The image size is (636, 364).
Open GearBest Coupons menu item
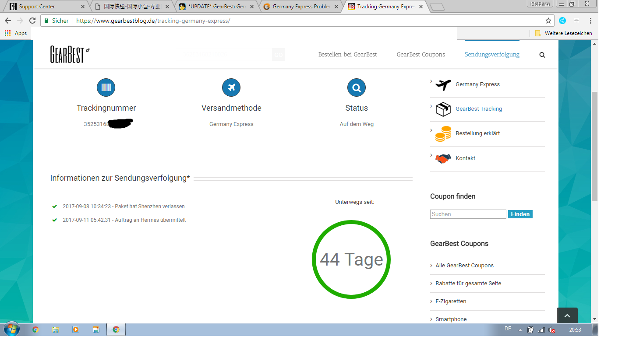(421, 55)
